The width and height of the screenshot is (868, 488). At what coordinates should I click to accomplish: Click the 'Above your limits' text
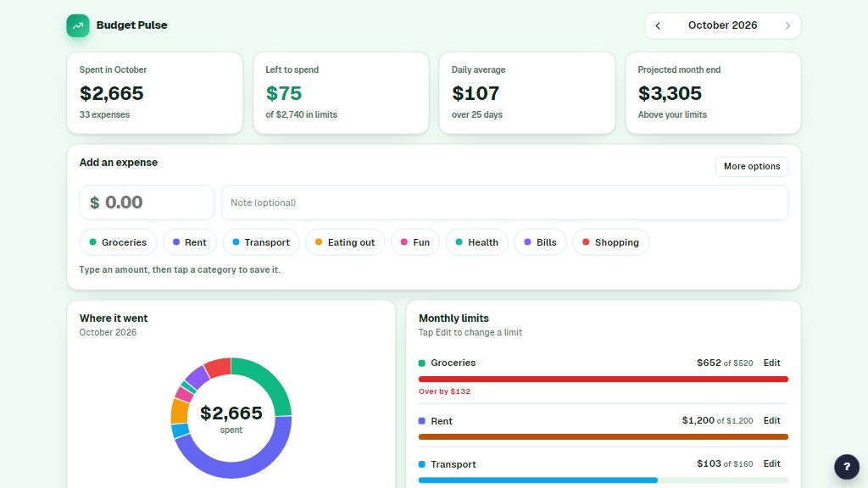(x=672, y=114)
